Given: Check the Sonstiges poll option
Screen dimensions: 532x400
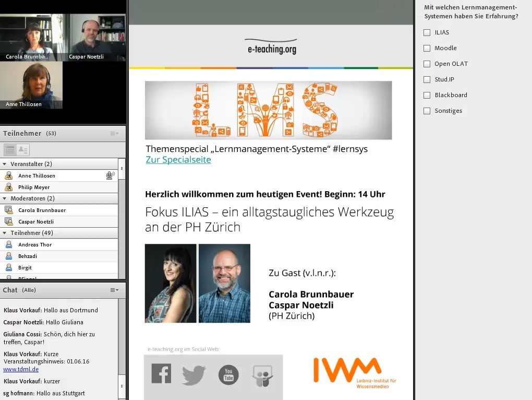Looking at the screenshot, I should [427, 111].
